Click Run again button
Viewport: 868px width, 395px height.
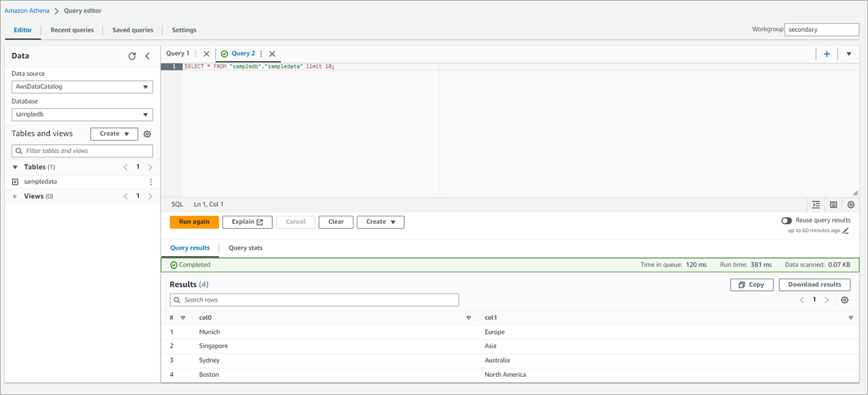[194, 222]
